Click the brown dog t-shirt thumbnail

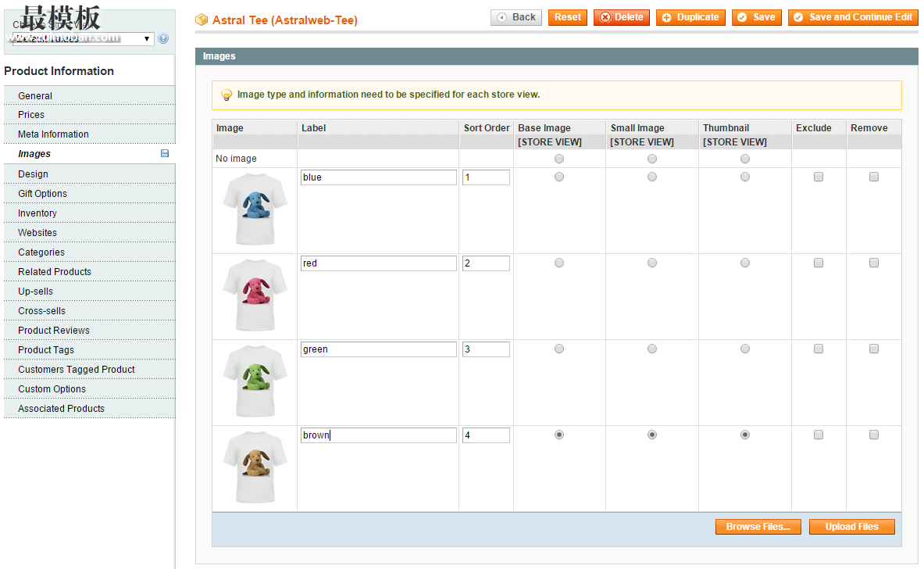255,467
